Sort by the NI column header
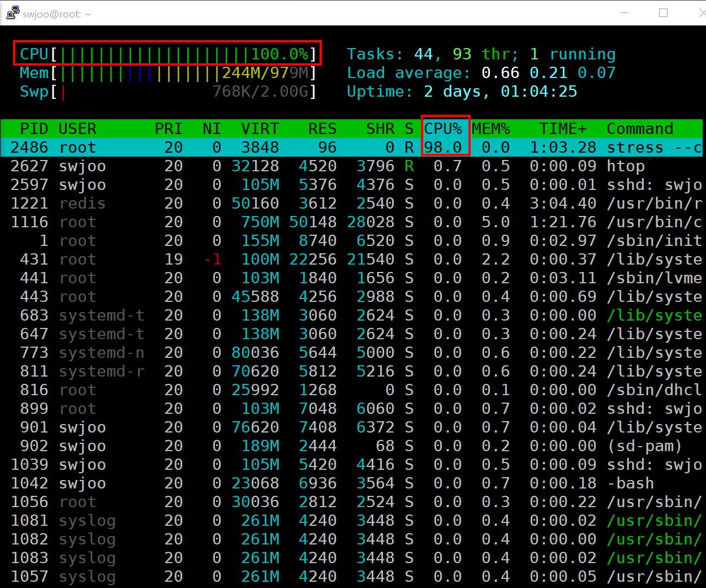This screenshot has width=706, height=588. click(x=212, y=128)
